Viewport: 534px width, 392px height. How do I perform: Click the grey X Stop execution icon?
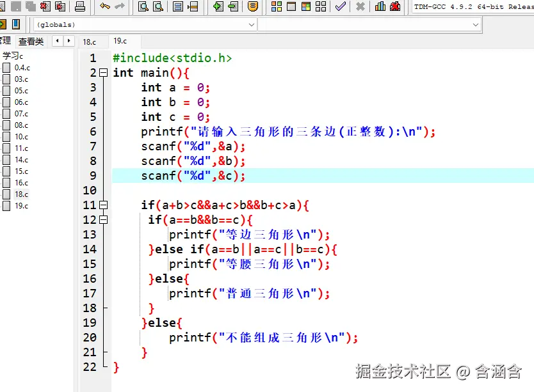point(360,6)
